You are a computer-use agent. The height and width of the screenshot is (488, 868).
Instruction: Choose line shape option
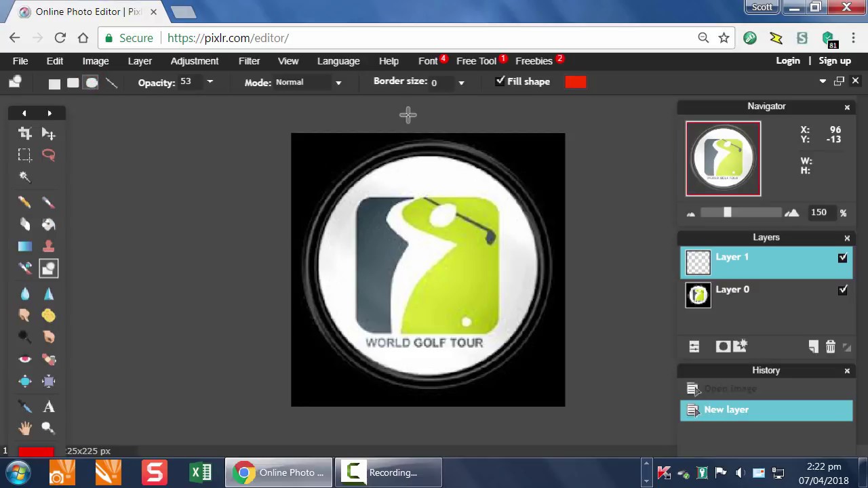click(111, 83)
